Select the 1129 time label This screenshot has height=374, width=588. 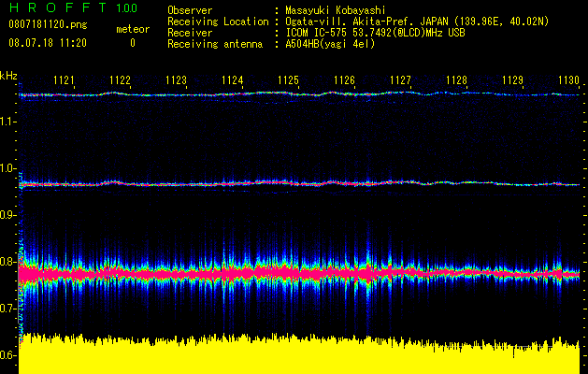513,80
